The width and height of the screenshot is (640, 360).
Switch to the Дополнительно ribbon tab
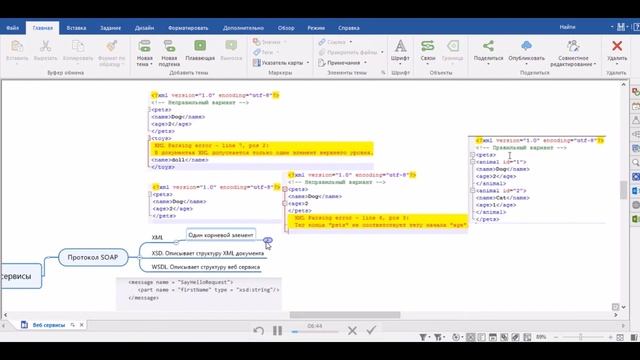pyautogui.click(x=243, y=28)
